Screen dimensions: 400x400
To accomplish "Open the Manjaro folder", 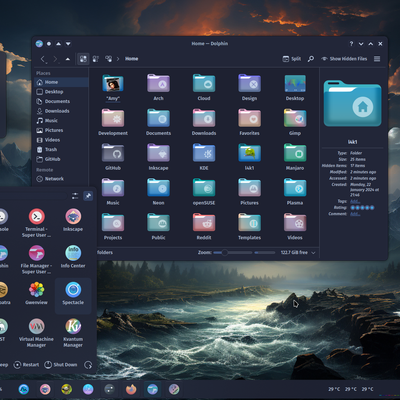I will [295, 157].
